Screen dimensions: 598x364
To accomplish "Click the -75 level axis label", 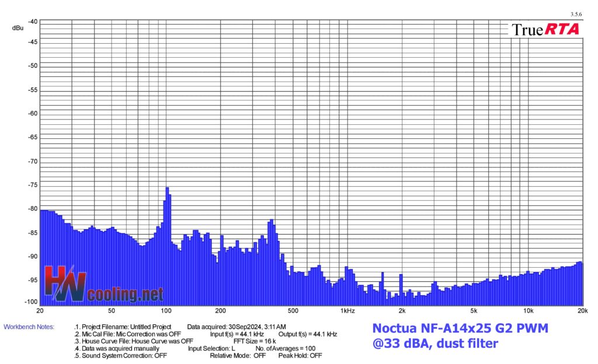I will click(x=32, y=185).
